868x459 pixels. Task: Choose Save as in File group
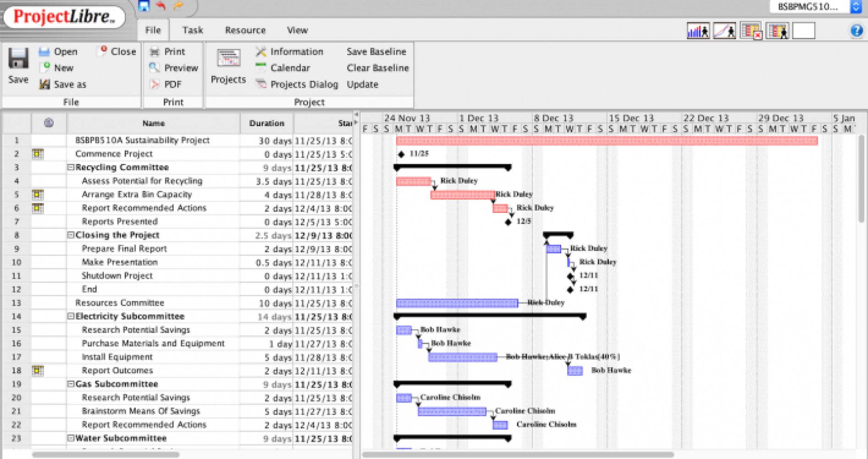click(63, 84)
